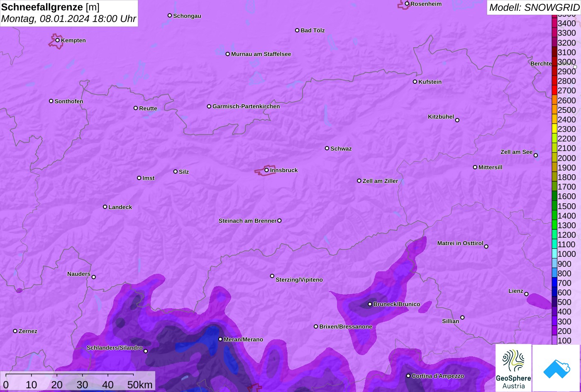
Task: Click the Bad Tölz town label
Action: (x=312, y=30)
